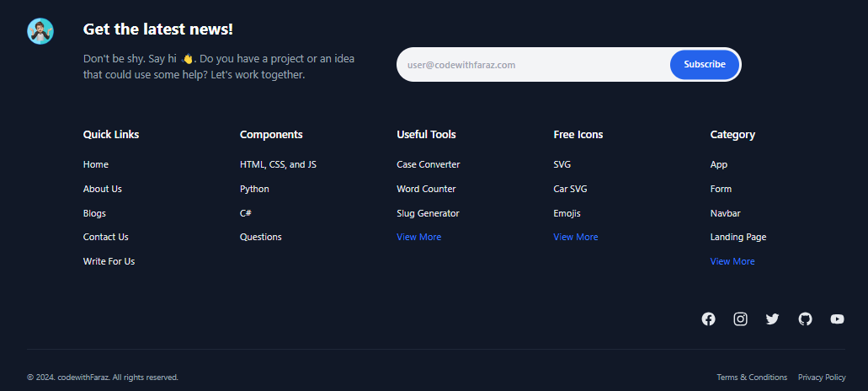The height and width of the screenshot is (391, 868).
Task: Open the Facebook social icon
Action: pos(708,319)
